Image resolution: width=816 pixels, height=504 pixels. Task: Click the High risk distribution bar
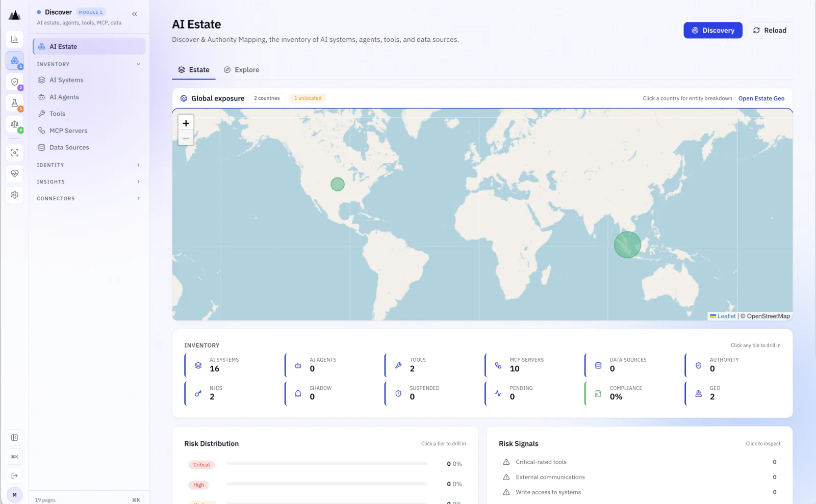(327, 484)
